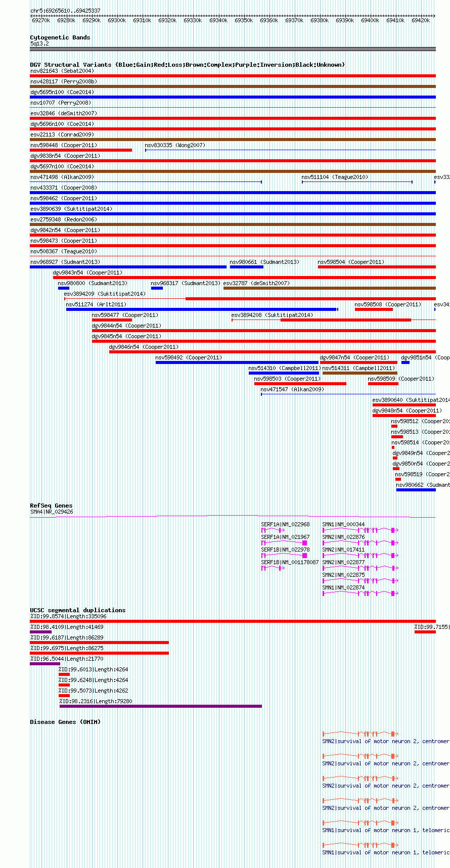Select variant esv3894209 (Suktitipat2014)
Viewport: 450px width, 868px height.
[x=250, y=298]
